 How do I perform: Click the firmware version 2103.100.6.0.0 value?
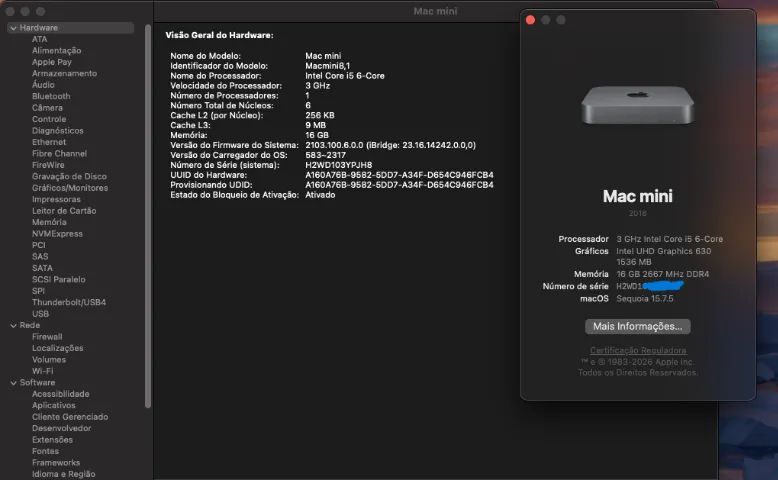click(x=390, y=145)
